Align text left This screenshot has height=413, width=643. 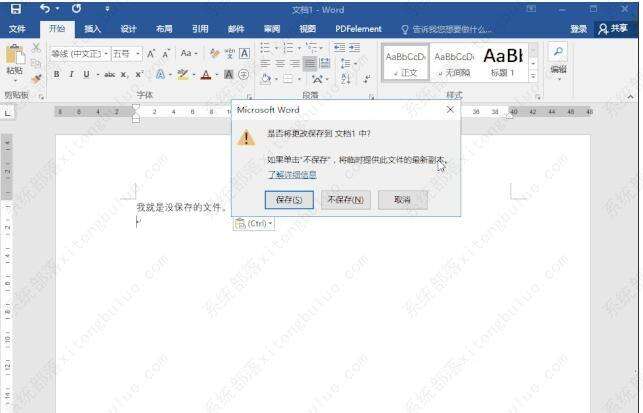point(265,63)
